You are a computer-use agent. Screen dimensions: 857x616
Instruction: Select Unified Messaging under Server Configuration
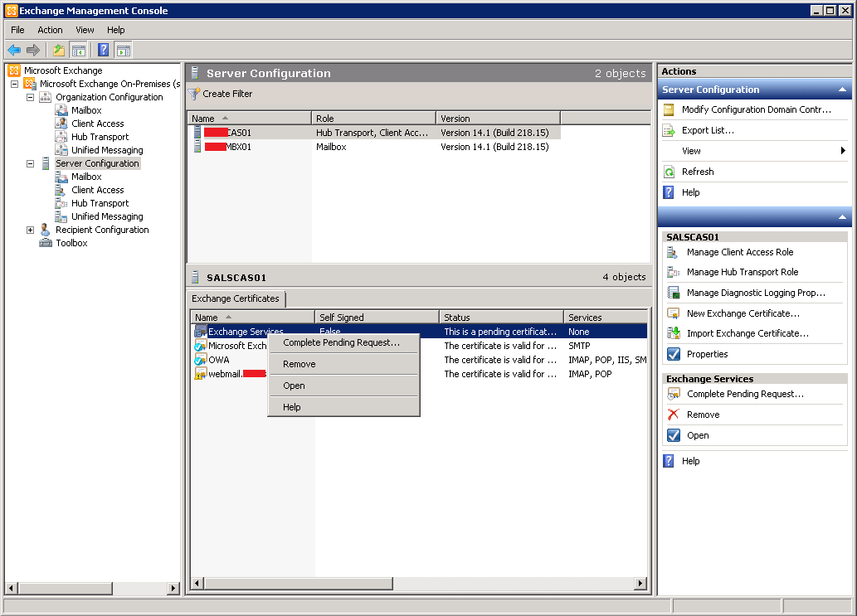tap(107, 216)
